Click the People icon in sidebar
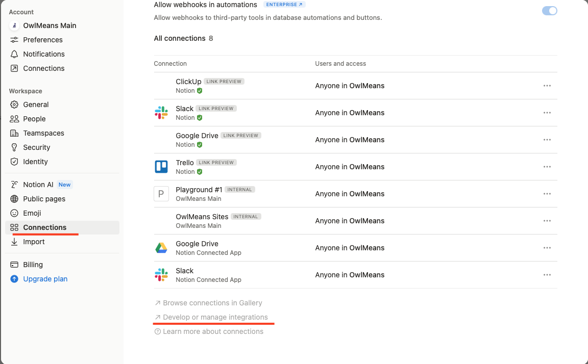This screenshot has height=364, width=588. (x=14, y=119)
